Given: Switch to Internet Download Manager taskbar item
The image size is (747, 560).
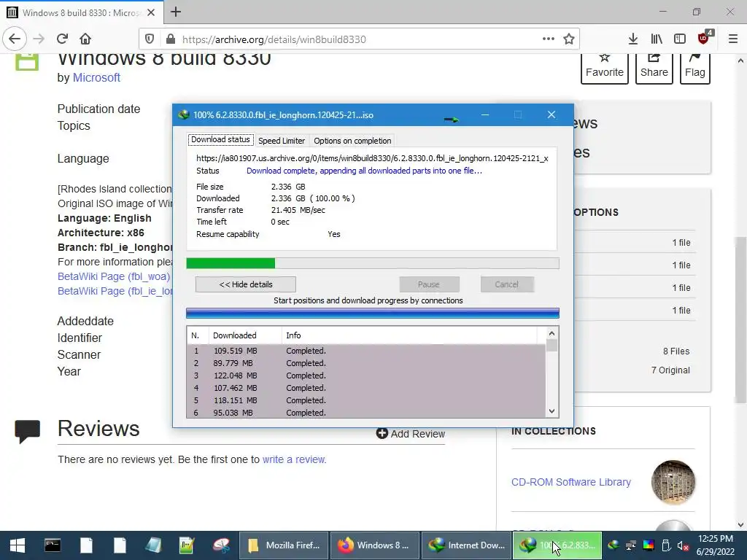Looking at the screenshot, I should point(466,545).
